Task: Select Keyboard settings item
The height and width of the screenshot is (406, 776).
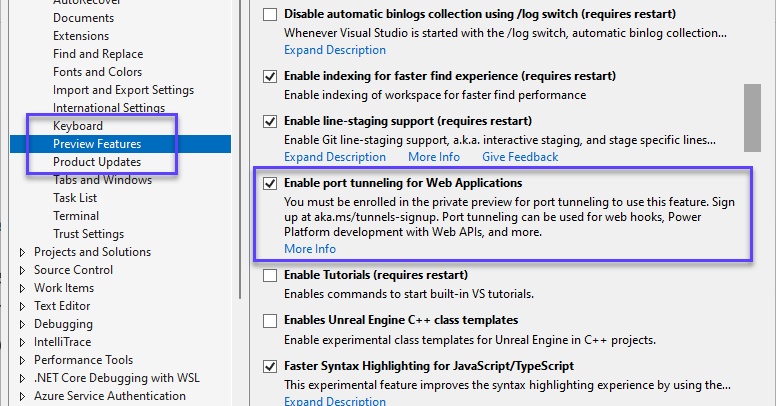Action: tap(78, 126)
